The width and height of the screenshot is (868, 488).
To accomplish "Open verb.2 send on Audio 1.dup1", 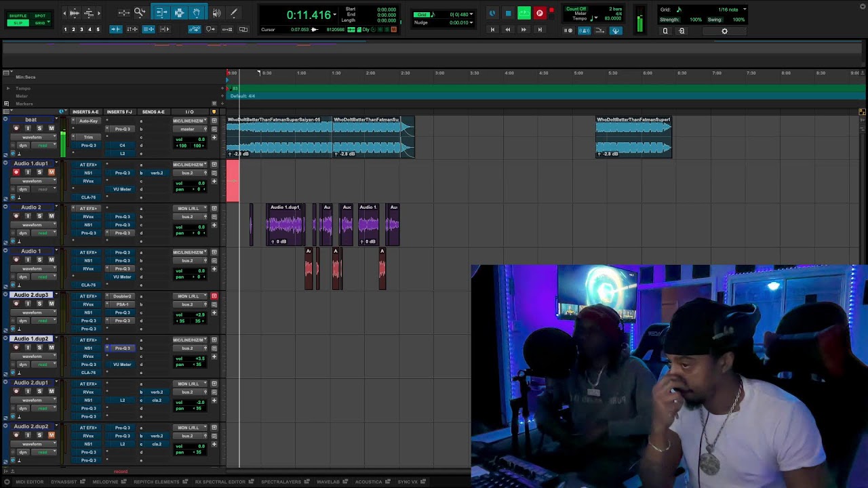I will point(157,173).
